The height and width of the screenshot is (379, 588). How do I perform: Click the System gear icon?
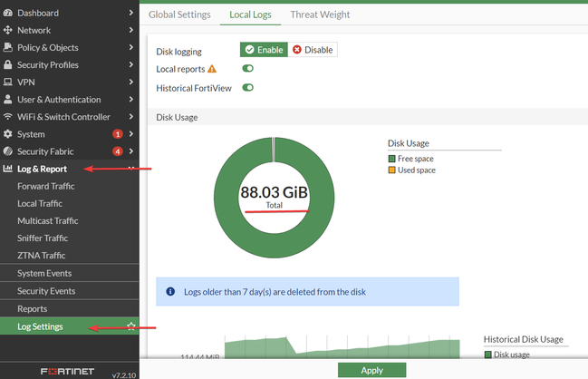[x=8, y=134]
